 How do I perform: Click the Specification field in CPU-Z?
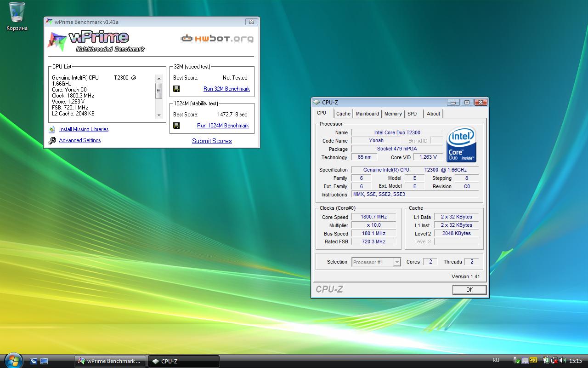point(415,170)
